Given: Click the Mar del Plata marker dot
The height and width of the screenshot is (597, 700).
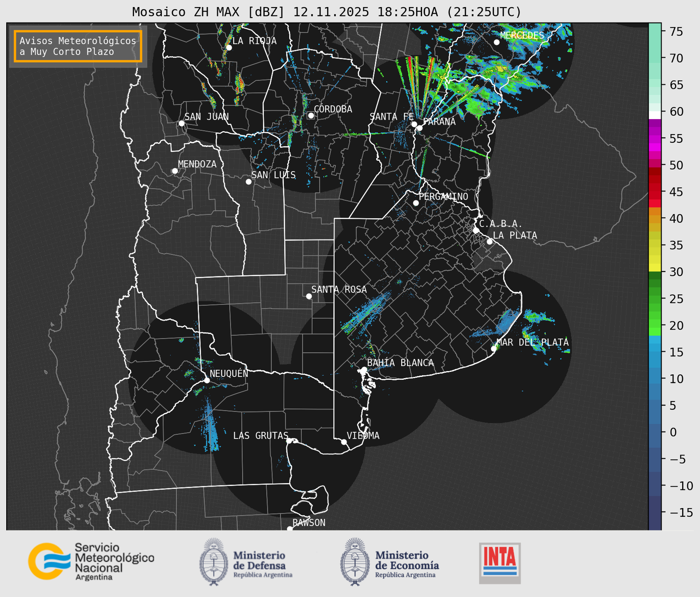Looking at the screenshot, I should click(x=494, y=349).
